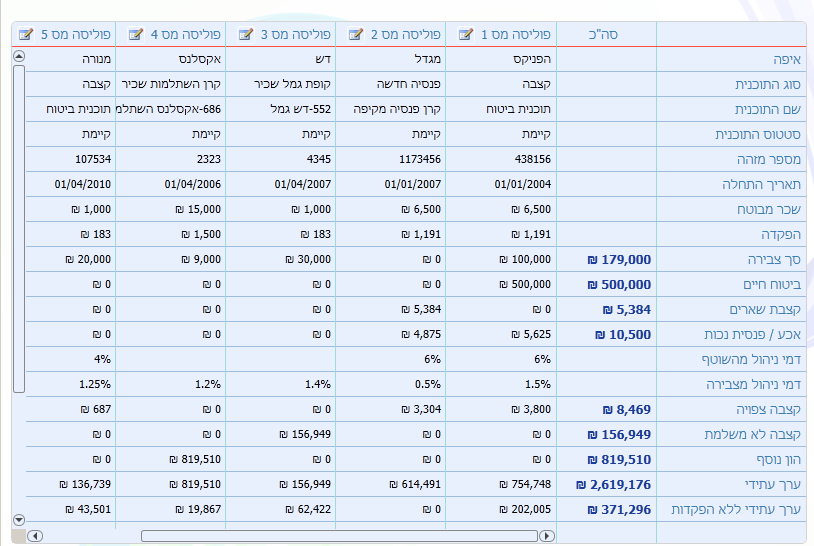Select the פוליסה מס 3 column header
Screen dimensions: 814x546
click(x=281, y=35)
